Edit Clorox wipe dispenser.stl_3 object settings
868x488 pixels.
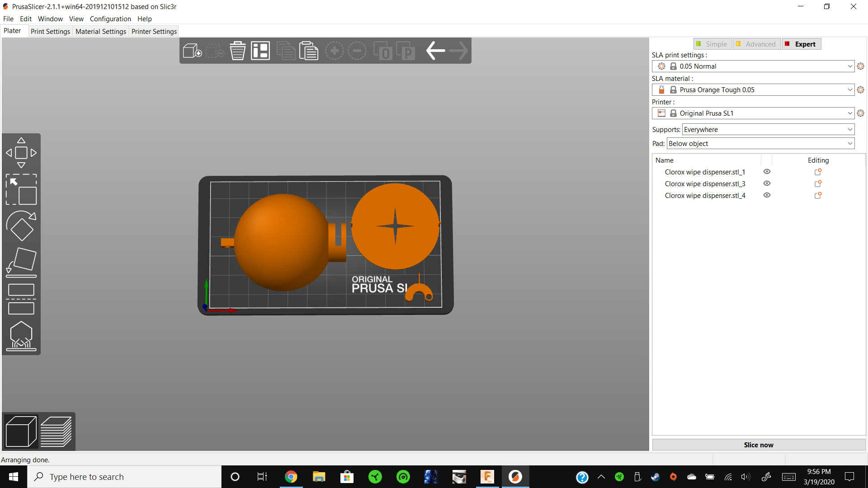pos(818,184)
